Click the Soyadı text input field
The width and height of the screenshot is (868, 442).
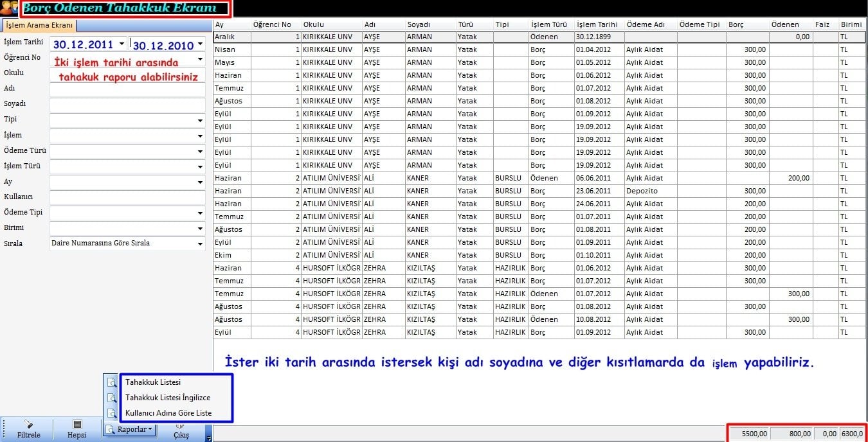pos(127,105)
